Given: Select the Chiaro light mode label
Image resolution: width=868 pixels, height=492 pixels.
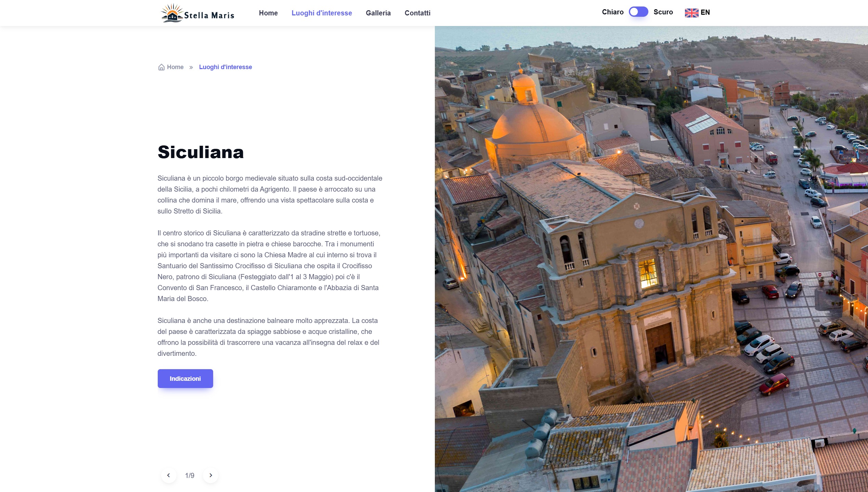Looking at the screenshot, I should pyautogui.click(x=613, y=12).
